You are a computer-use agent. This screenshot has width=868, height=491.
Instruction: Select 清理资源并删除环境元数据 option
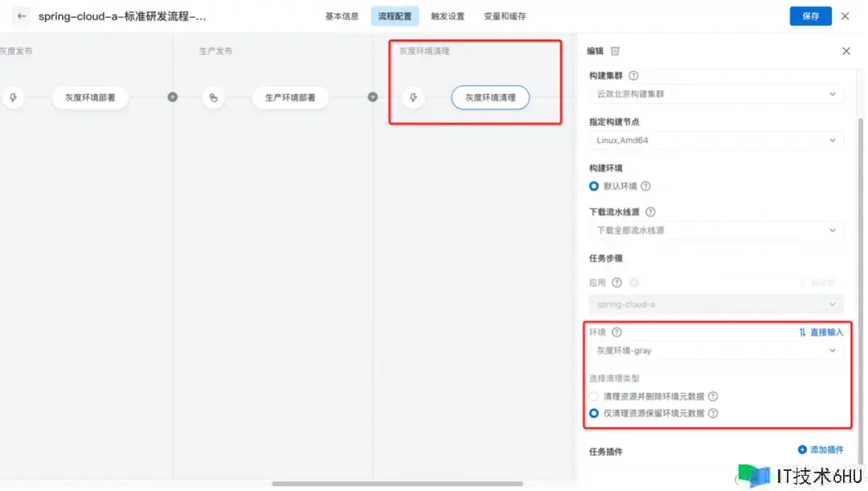[594, 396]
